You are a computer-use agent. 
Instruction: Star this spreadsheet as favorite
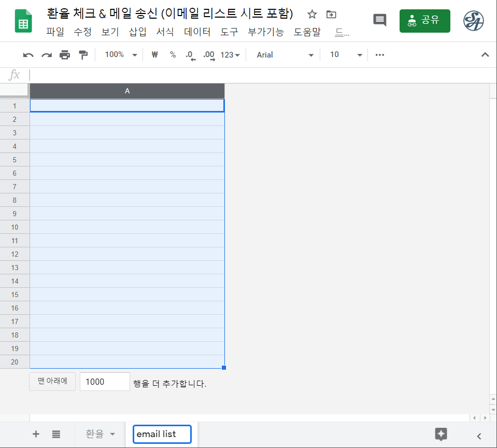click(312, 16)
